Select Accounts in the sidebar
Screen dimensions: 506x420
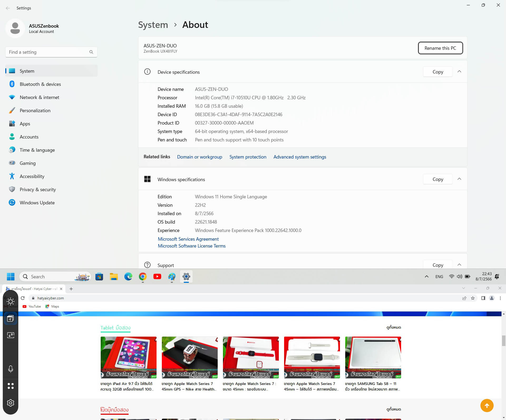[51, 137]
